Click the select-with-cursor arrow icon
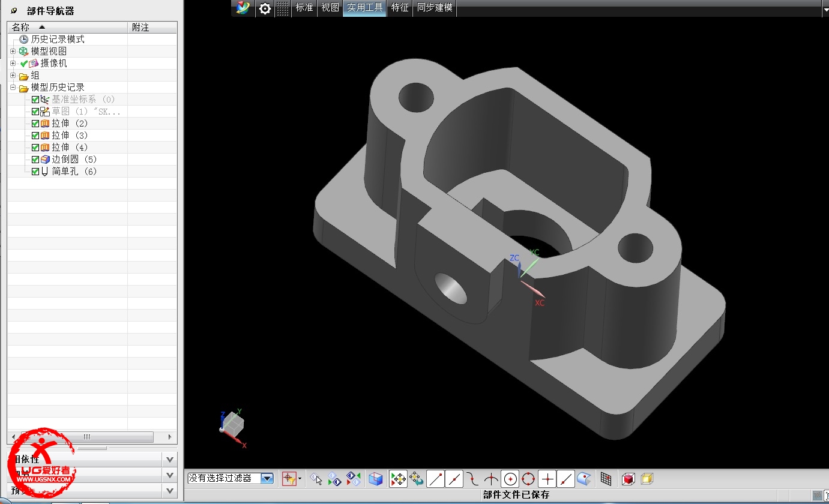The image size is (829, 504). (x=316, y=479)
